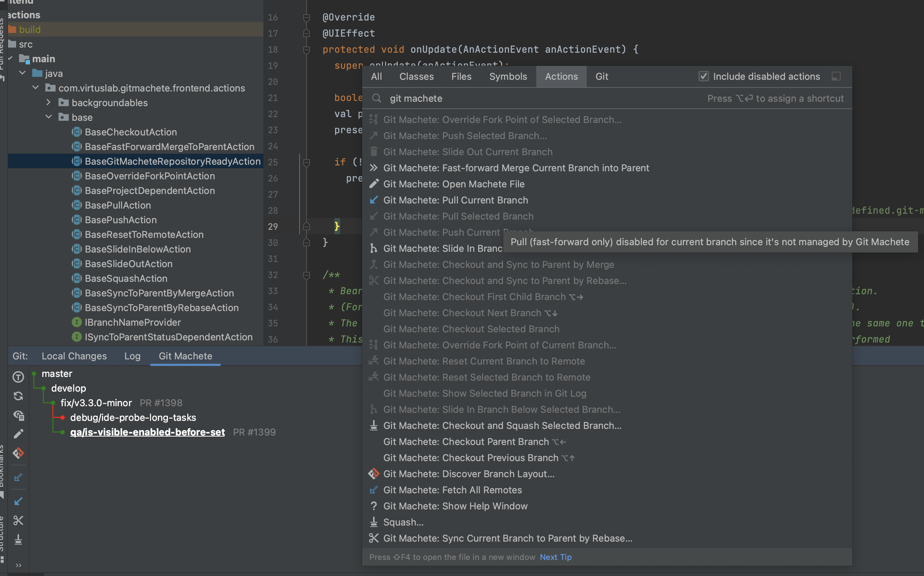Click the blue Pull arrow icon
This screenshot has height=576, width=924.
(x=18, y=501)
